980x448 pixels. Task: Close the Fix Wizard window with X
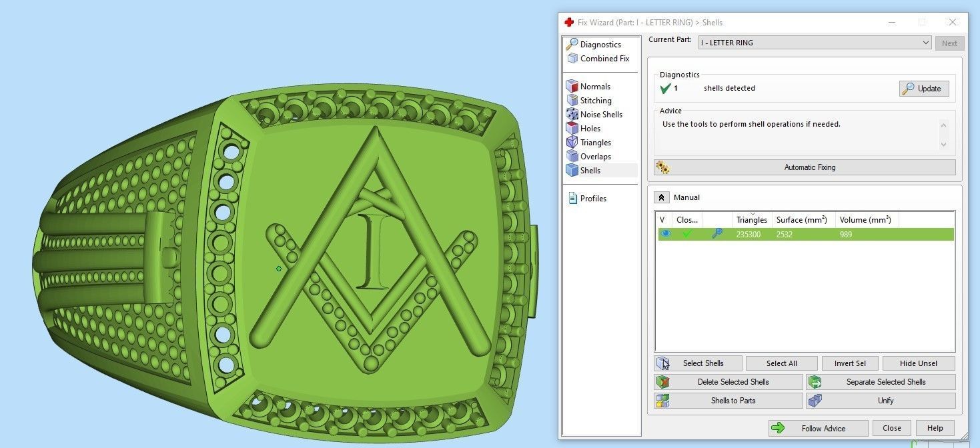(952, 22)
